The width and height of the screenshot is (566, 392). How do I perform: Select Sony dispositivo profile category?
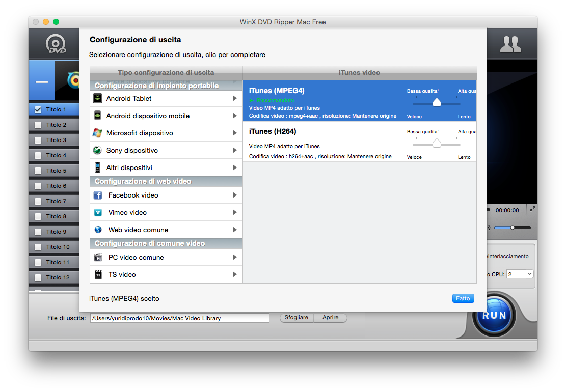coord(166,150)
